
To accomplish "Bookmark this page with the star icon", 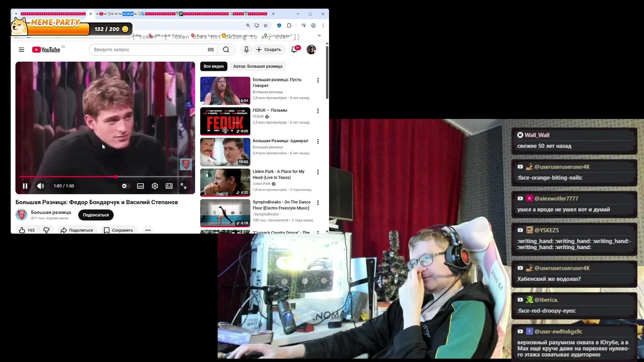I will 266,26.
